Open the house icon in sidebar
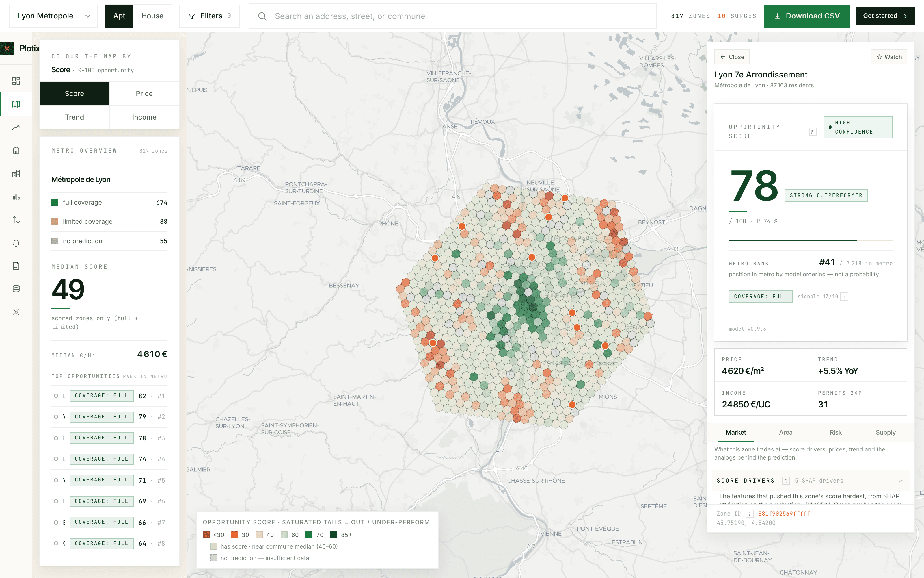 click(16, 150)
